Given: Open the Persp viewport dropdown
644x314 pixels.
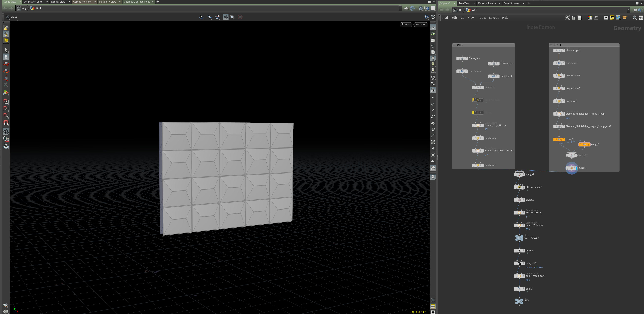Looking at the screenshot, I should coord(406,24).
